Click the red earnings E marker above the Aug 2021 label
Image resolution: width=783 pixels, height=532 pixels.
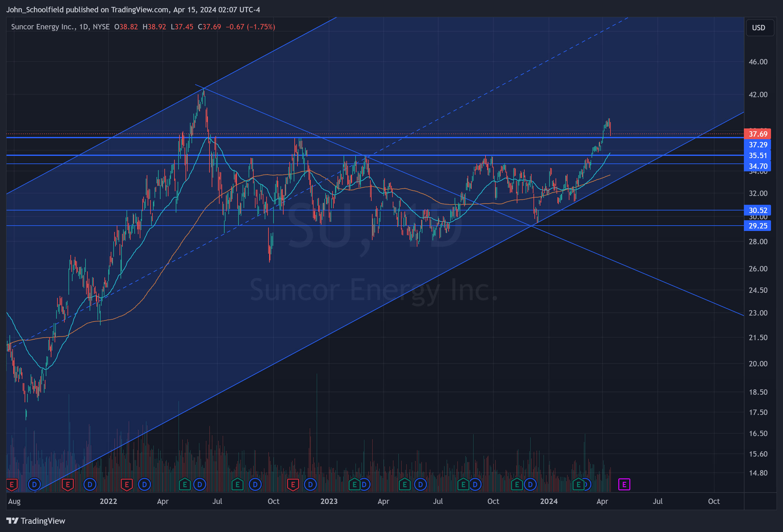tap(12, 485)
